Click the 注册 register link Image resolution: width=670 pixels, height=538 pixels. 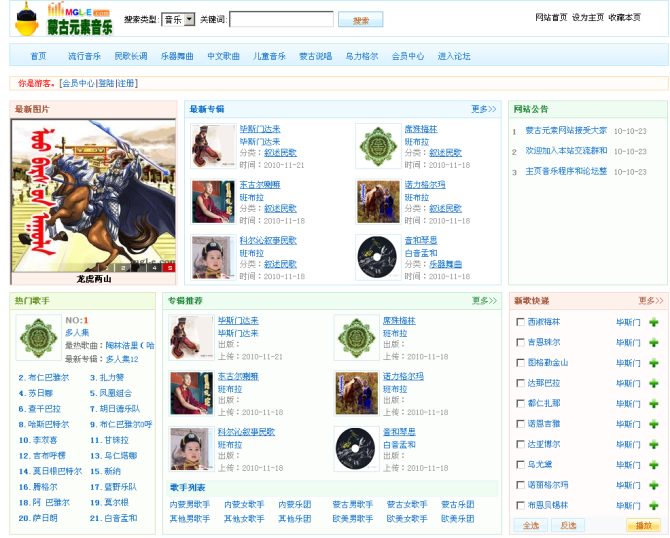[x=126, y=83]
